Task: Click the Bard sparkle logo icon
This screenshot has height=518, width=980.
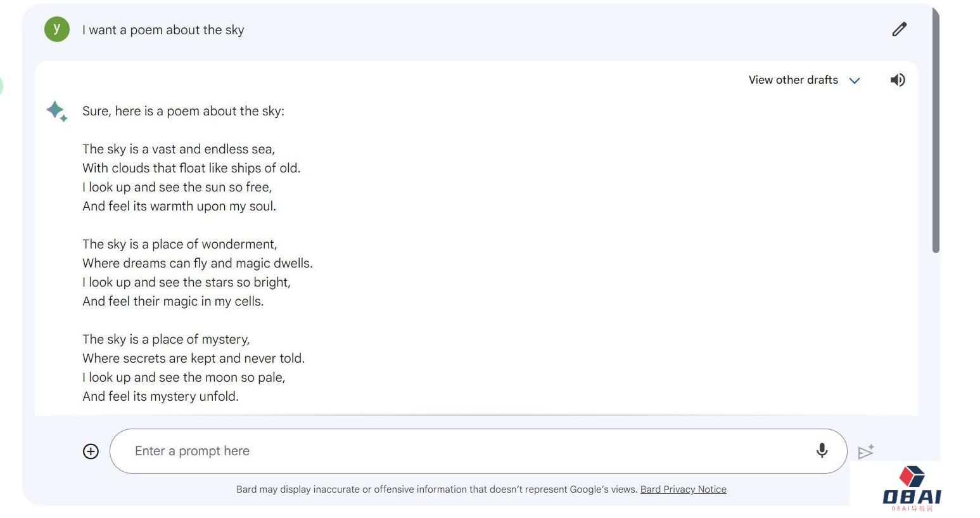Action: coord(56,111)
